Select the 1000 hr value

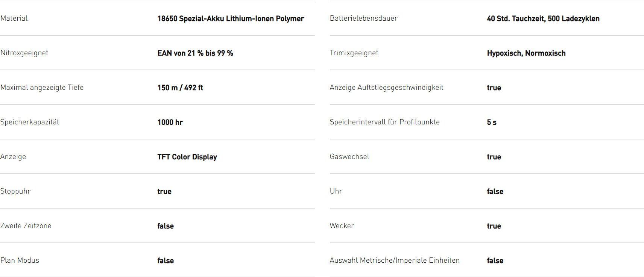click(170, 123)
